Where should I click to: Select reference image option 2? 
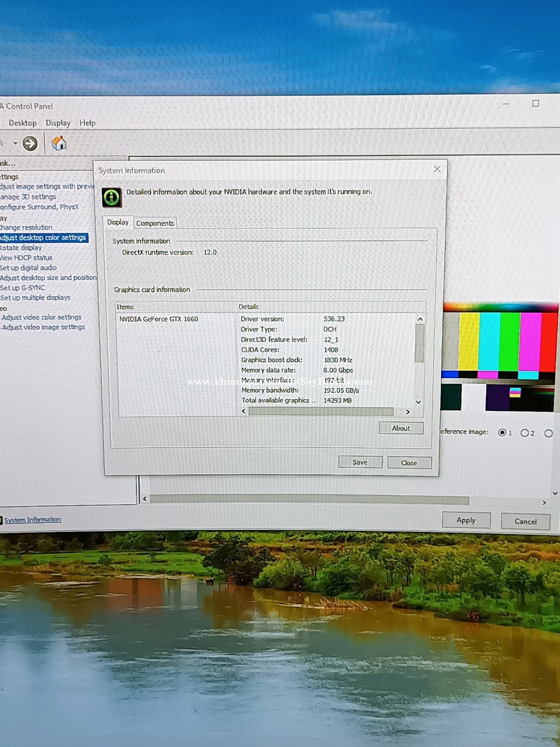[525, 433]
